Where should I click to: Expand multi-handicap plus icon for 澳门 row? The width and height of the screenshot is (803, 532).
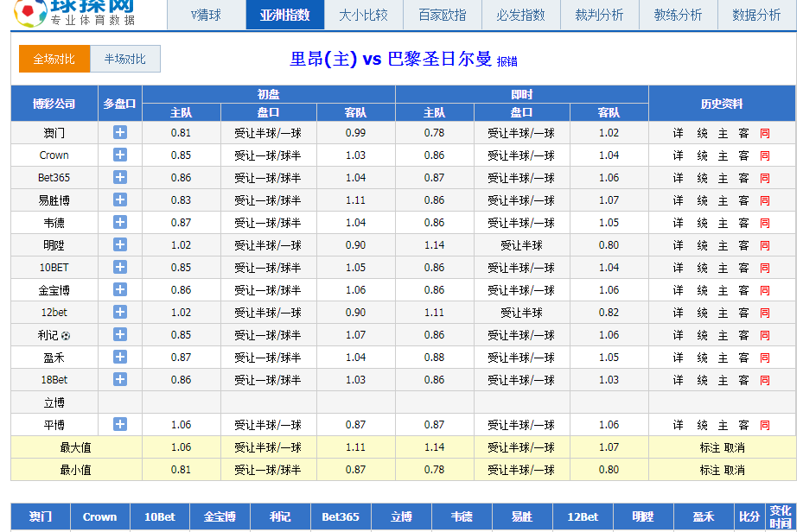tap(120, 132)
